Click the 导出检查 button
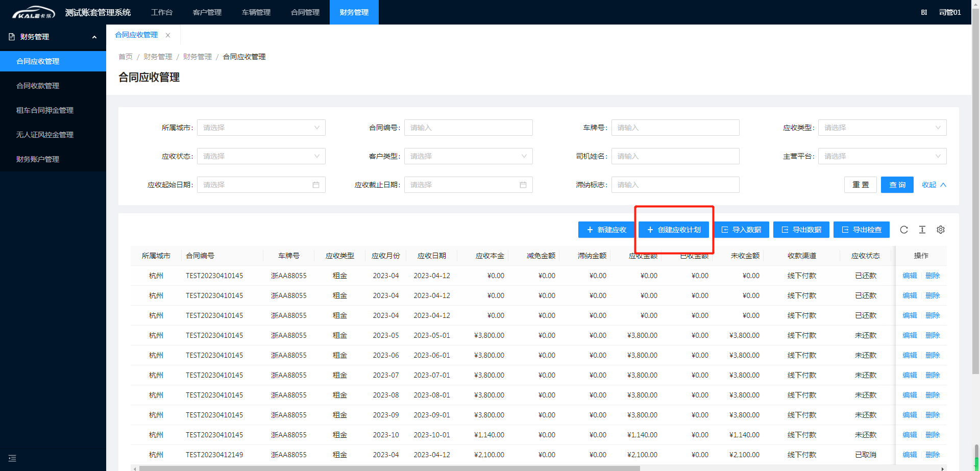This screenshot has width=980, height=471. tap(862, 230)
